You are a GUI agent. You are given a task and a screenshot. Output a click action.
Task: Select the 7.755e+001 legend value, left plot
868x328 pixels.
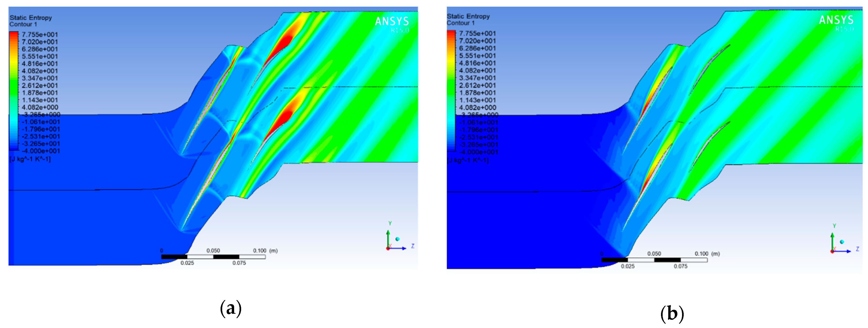click(40, 35)
